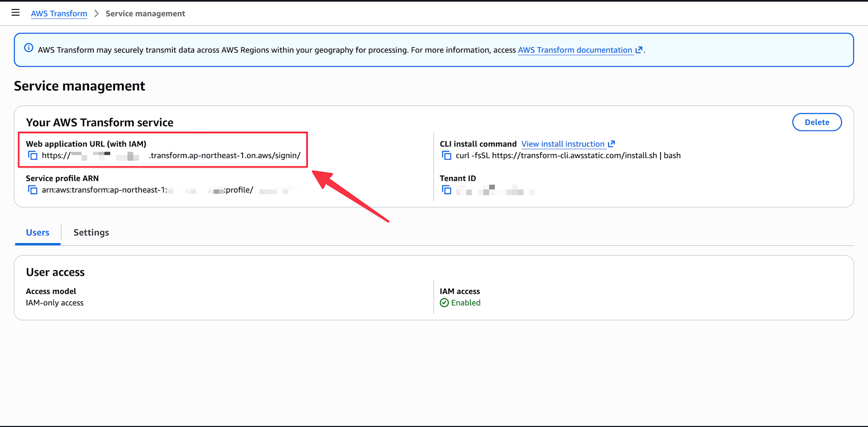This screenshot has height=427, width=868.
Task: Select the Enabled status text
Action: pos(466,303)
